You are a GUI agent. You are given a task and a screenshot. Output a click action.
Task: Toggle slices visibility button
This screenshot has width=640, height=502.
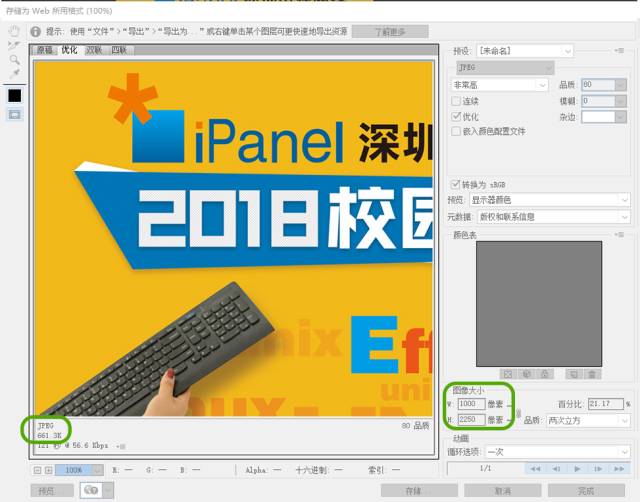coord(15,115)
